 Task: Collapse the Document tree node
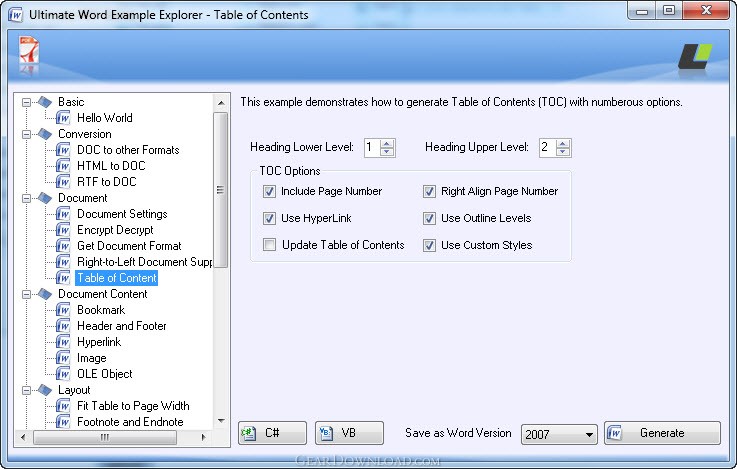pyautogui.click(x=26, y=198)
